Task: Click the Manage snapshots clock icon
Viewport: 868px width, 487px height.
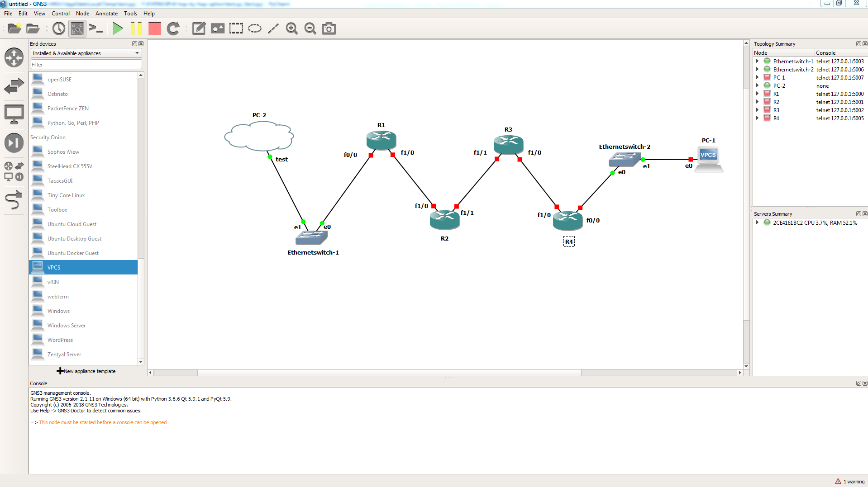Action: coord(59,28)
